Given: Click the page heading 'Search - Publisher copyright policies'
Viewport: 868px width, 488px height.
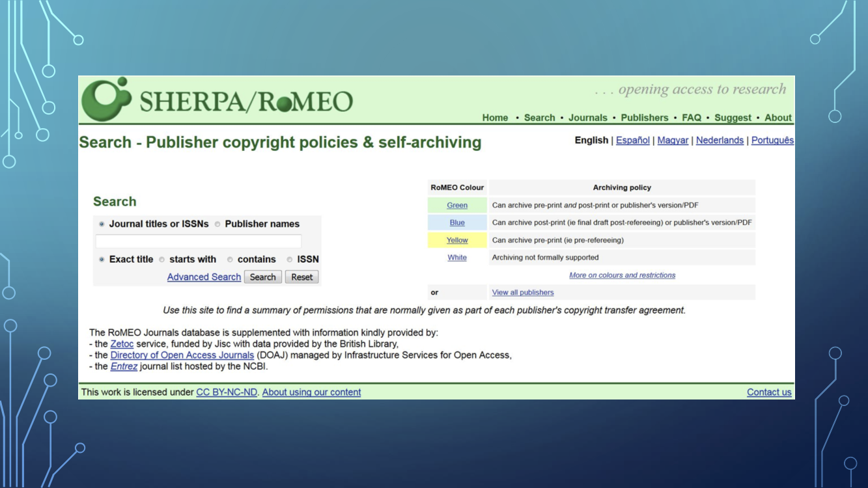Looking at the screenshot, I should (280, 142).
